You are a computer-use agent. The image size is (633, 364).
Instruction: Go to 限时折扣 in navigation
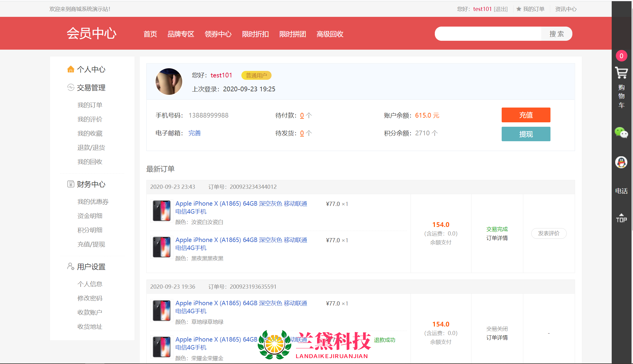point(255,34)
